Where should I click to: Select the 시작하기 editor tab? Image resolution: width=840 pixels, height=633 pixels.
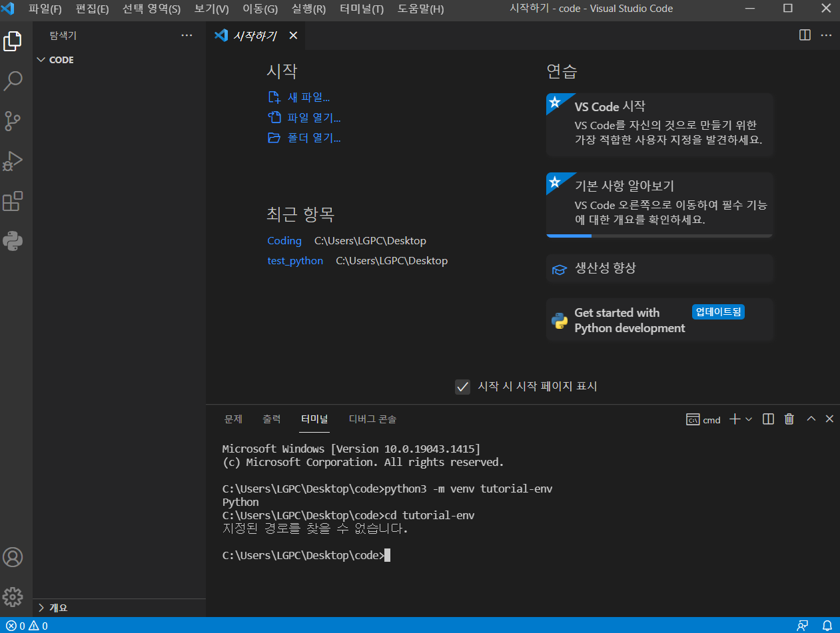pos(256,36)
